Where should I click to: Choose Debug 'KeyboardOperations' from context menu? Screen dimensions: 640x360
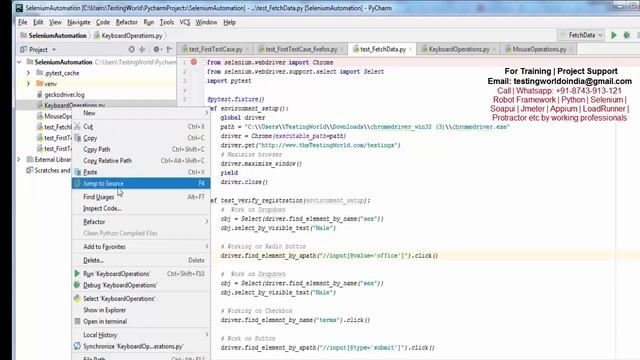click(141, 285)
